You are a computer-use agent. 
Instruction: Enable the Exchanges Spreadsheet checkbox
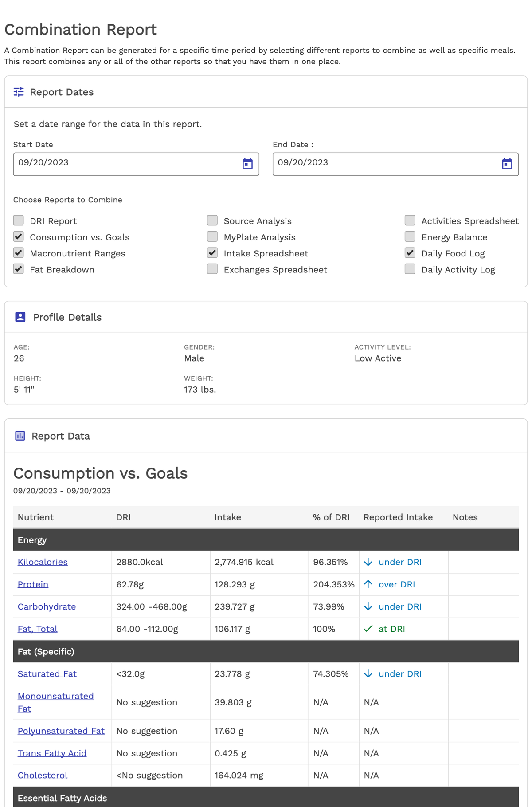212,269
